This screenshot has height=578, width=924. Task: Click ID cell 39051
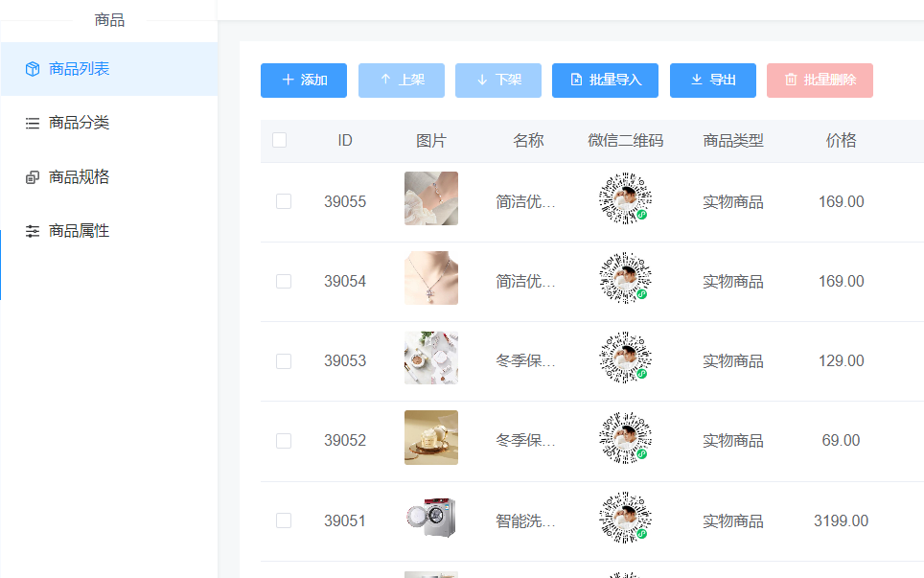point(345,520)
